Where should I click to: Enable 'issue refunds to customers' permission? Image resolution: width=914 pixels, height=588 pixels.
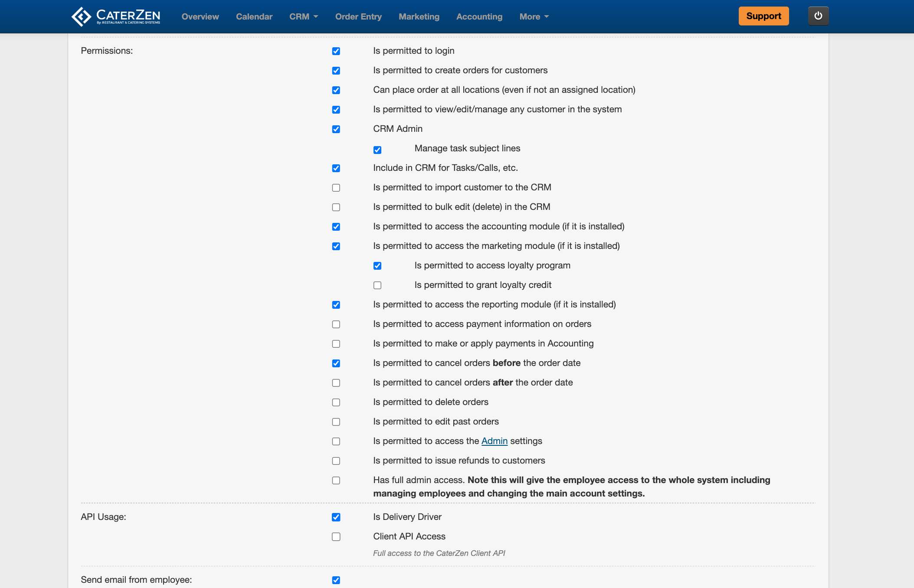[336, 461]
